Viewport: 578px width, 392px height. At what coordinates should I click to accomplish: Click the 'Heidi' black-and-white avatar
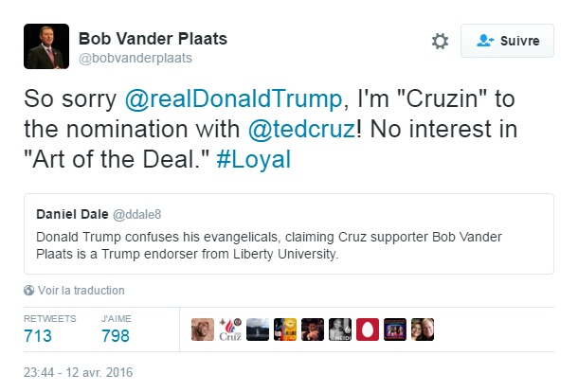[339, 330]
